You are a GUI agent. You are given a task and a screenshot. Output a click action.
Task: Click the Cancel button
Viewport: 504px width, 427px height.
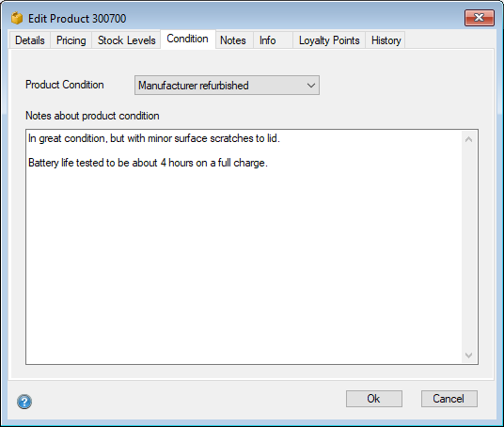(449, 399)
